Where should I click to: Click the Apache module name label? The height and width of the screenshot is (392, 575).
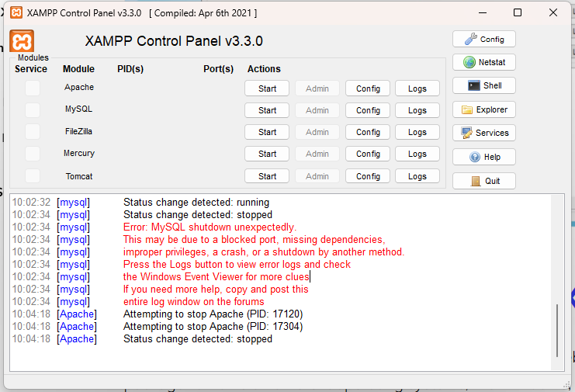click(79, 87)
